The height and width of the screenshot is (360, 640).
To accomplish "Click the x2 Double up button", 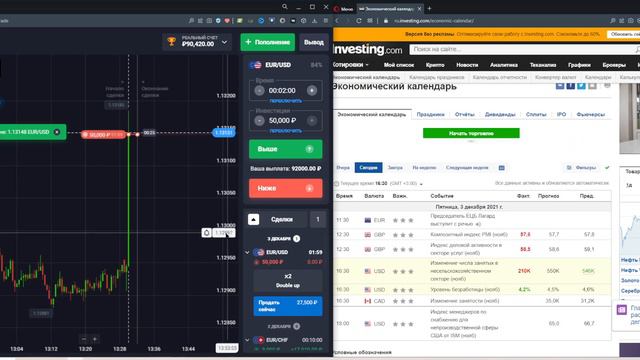I will [x=288, y=280].
